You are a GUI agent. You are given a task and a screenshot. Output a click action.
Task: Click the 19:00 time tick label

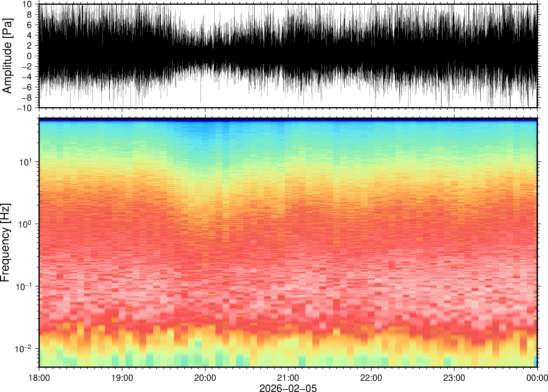[x=122, y=378]
